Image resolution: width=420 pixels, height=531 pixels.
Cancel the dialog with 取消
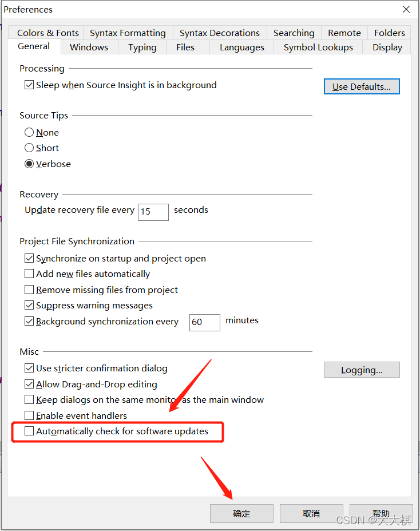pos(311,513)
